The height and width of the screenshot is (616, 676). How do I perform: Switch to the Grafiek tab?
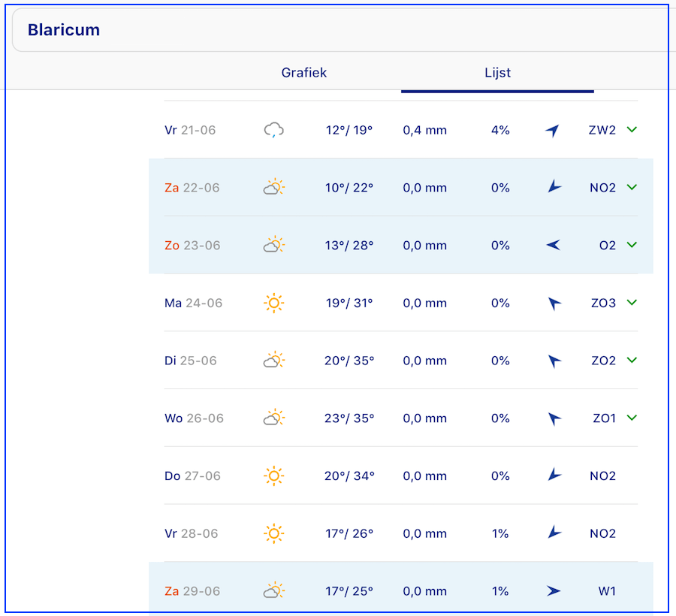coord(304,73)
